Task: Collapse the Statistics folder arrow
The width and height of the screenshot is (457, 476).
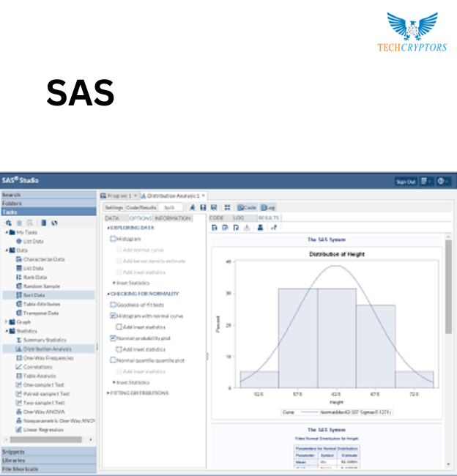Action: [7, 331]
